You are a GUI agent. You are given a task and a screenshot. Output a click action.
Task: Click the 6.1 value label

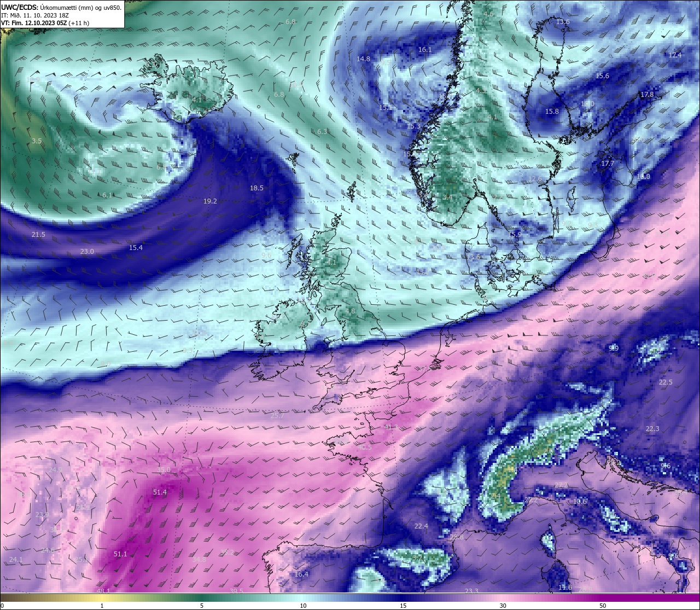pyautogui.click(x=107, y=195)
